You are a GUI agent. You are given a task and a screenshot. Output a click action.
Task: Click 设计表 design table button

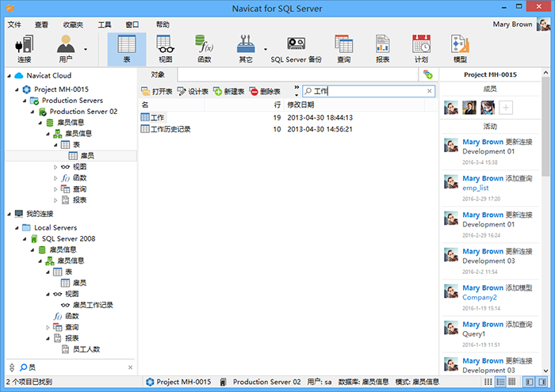[x=193, y=92]
